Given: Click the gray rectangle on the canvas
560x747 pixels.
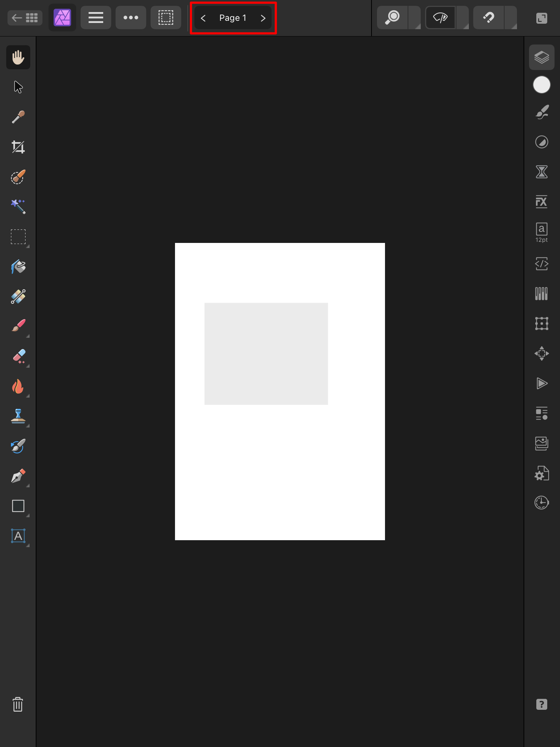Looking at the screenshot, I should coord(266,353).
